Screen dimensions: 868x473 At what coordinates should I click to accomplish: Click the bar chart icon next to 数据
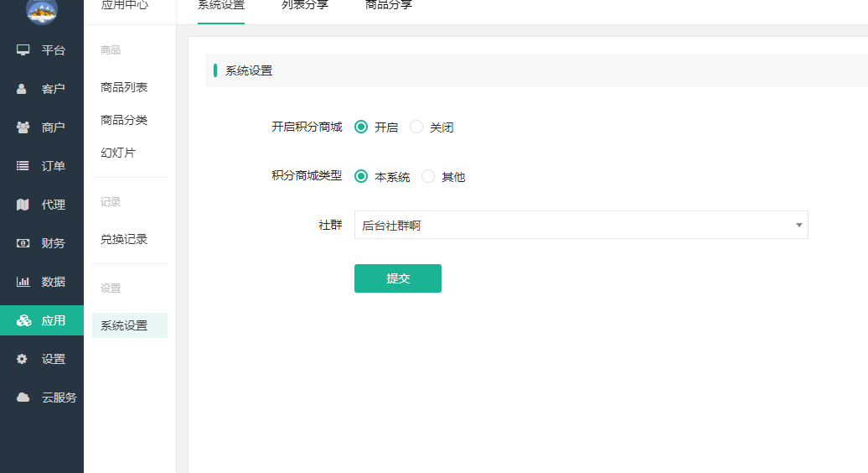(23, 281)
